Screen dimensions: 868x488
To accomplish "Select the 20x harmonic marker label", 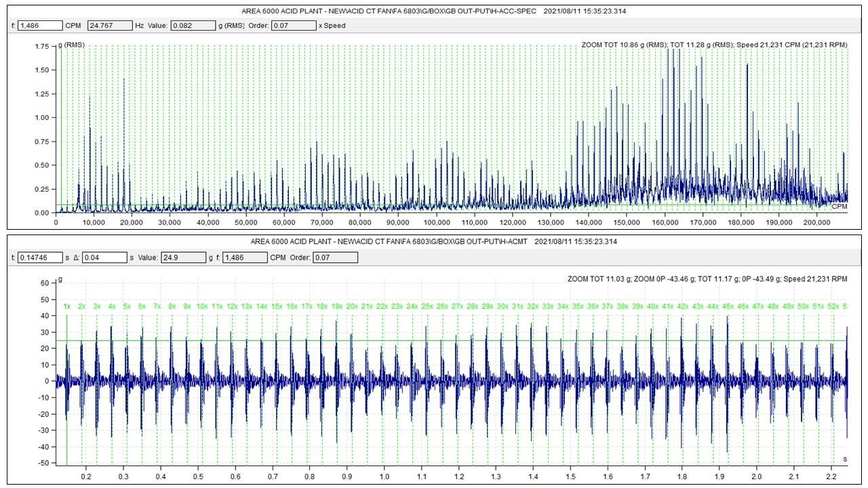I will (352, 306).
